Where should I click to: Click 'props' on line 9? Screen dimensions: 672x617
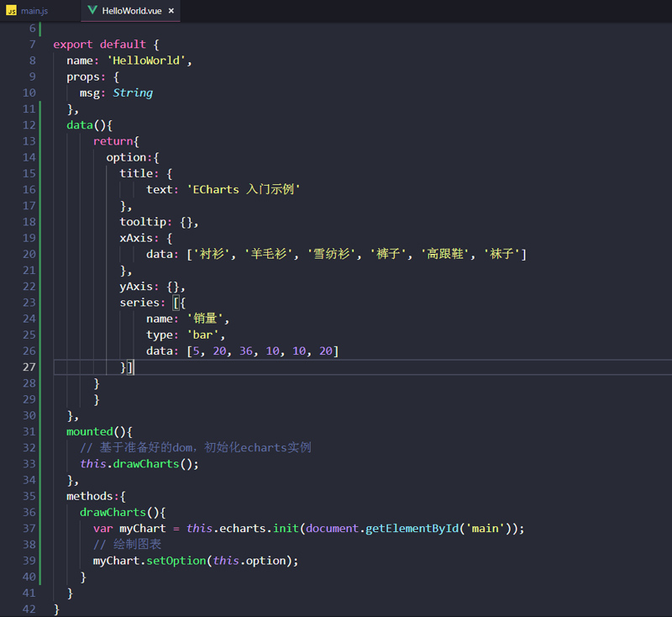83,77
